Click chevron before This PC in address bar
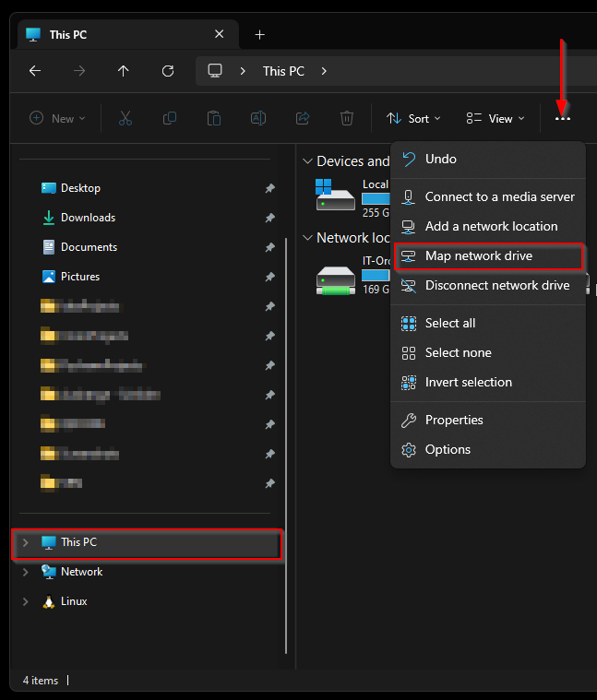The height and width of the screenshot is (700, 597). 243,71
